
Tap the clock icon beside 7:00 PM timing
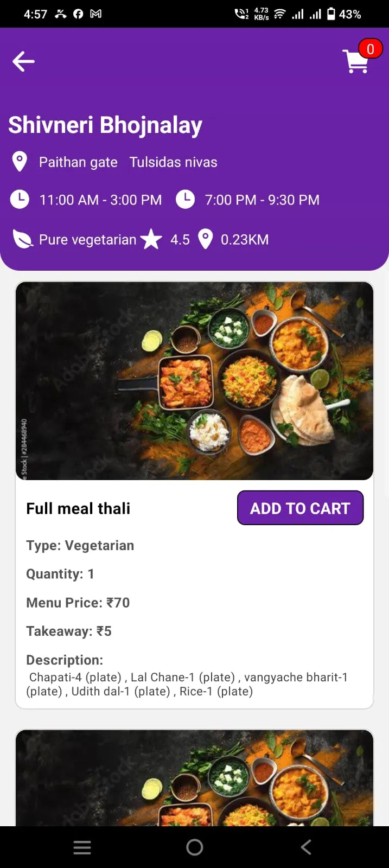point(186,199)
